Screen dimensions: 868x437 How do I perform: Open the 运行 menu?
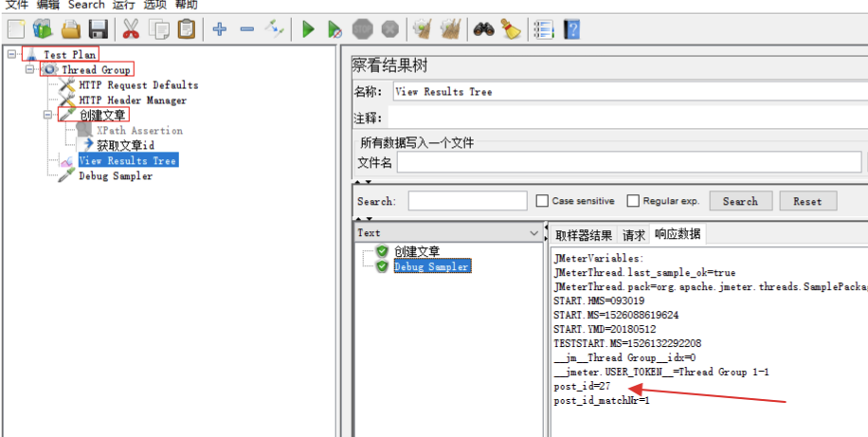coord(123,5)
